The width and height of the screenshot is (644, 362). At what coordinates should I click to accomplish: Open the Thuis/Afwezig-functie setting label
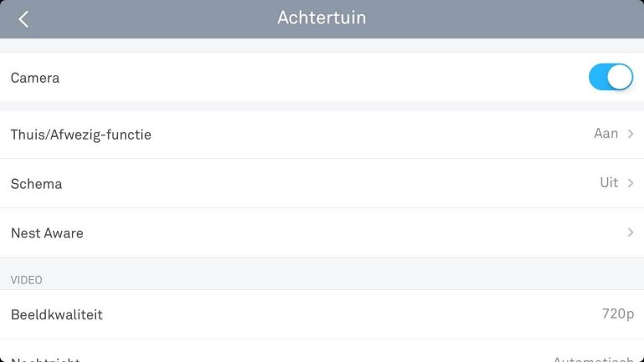(x=81, y=134)
